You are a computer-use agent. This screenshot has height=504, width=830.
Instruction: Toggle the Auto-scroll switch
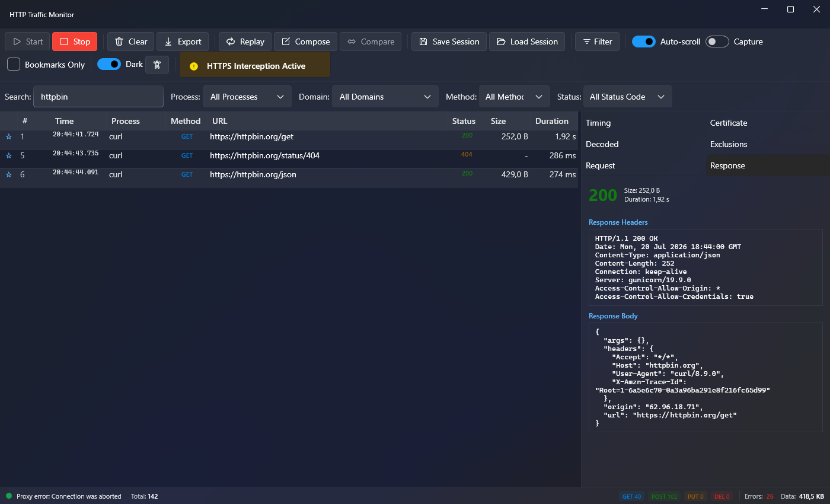(644, 42)
